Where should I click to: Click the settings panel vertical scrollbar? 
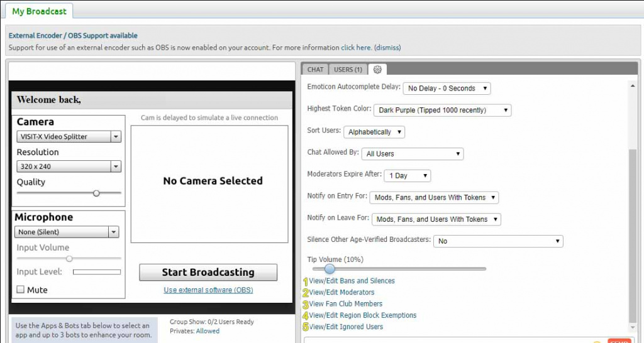point(633,236)
